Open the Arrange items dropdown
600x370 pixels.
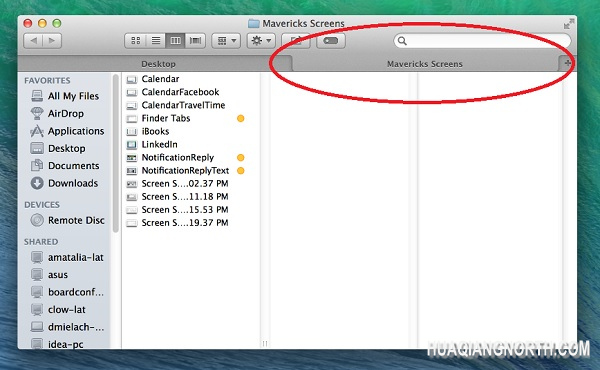[226, 41]
